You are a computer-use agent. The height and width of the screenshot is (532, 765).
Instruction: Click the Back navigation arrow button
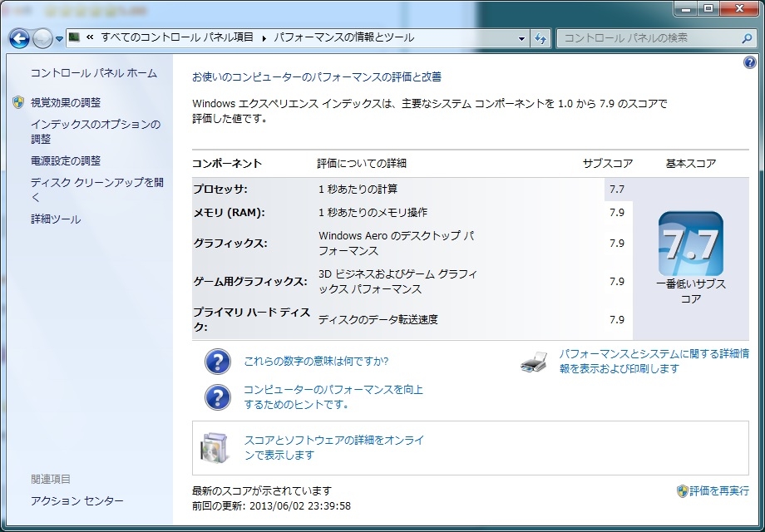20,38
